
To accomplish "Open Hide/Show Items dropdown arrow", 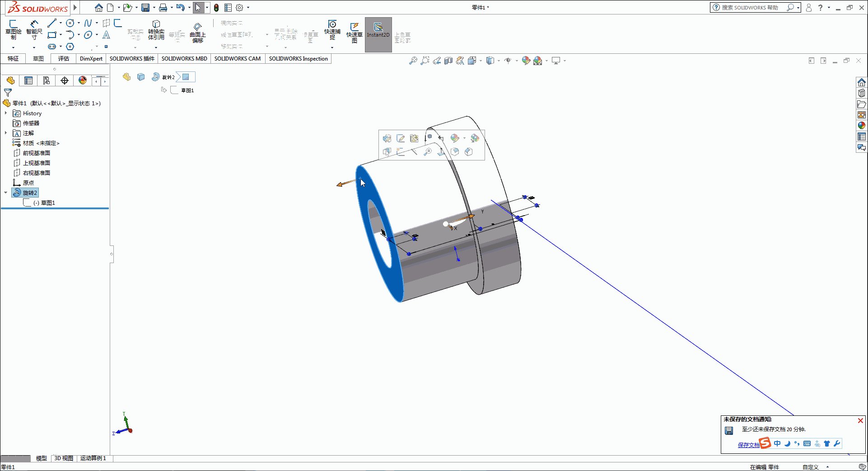I will (x=517, y=61).
